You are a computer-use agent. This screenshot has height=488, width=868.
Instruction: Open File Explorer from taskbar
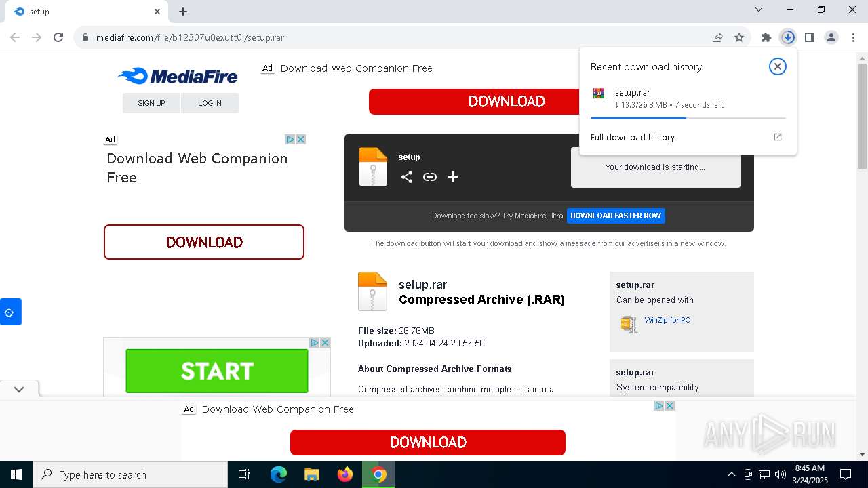pyautogui.click(x=312, y=474)
